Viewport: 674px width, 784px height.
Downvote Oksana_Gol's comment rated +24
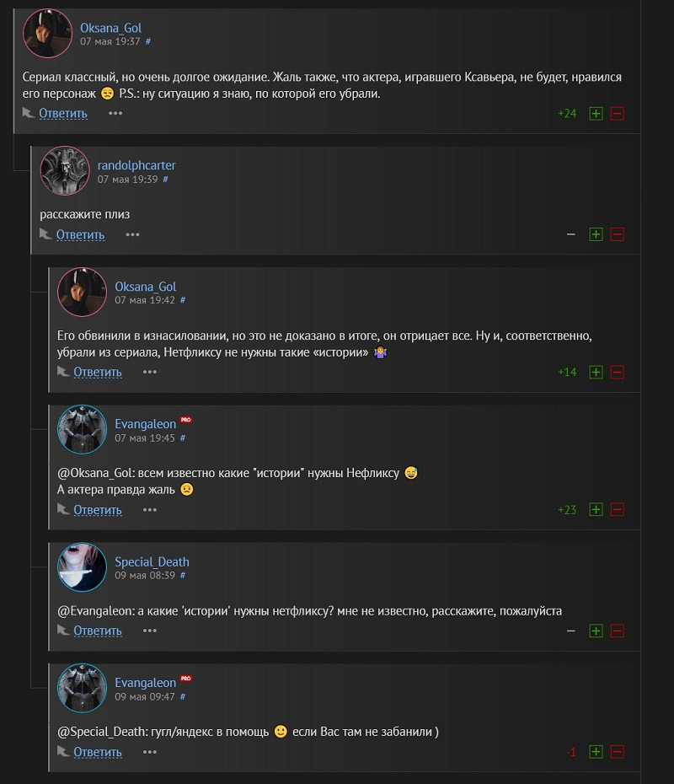(x=617, y=114)
